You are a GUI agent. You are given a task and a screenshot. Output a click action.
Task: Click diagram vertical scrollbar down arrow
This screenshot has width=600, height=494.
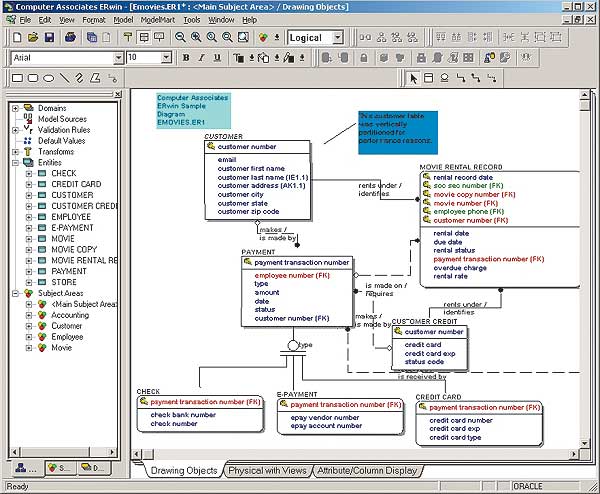(584, 443)
